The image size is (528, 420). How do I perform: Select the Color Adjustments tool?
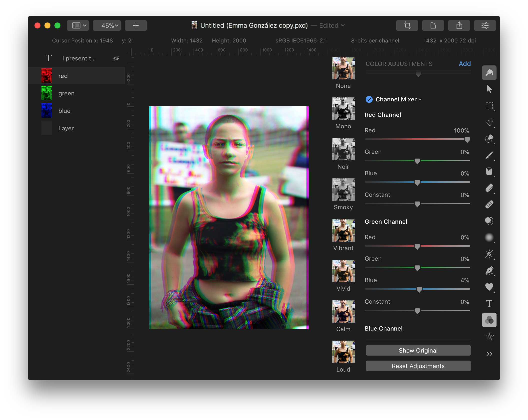[489, 320]
